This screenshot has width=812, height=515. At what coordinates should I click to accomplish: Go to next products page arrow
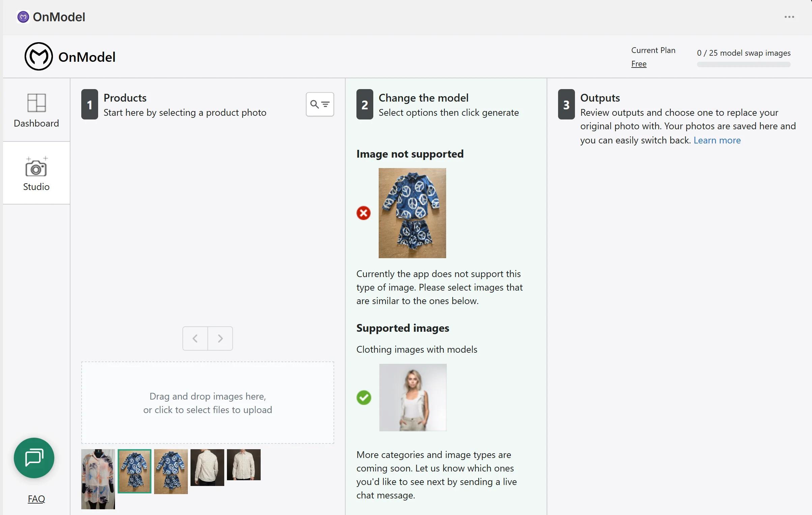pos(220,338)
